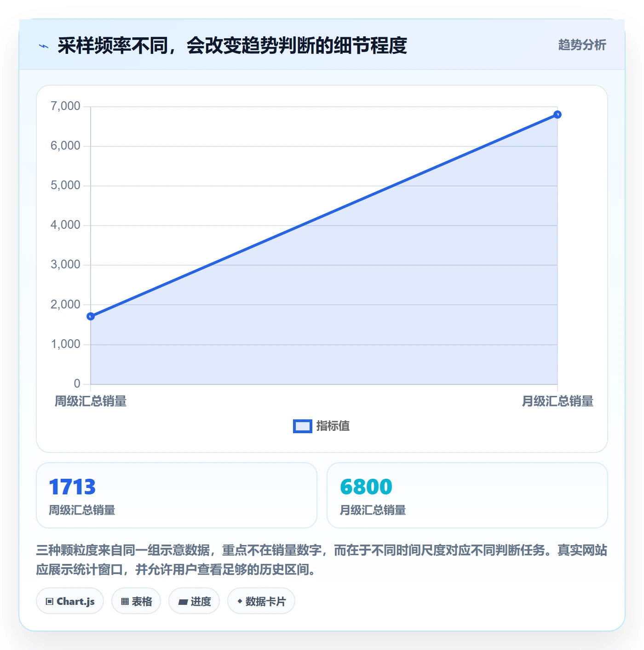Click the 月级汇总销量 x-axis label

pos(558,401)
